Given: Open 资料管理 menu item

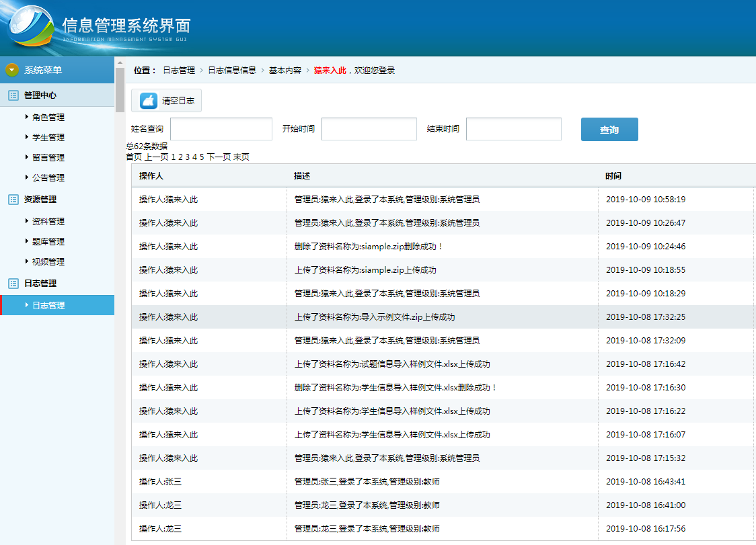Looking at the screenshot, I should (x=48, y=221).
